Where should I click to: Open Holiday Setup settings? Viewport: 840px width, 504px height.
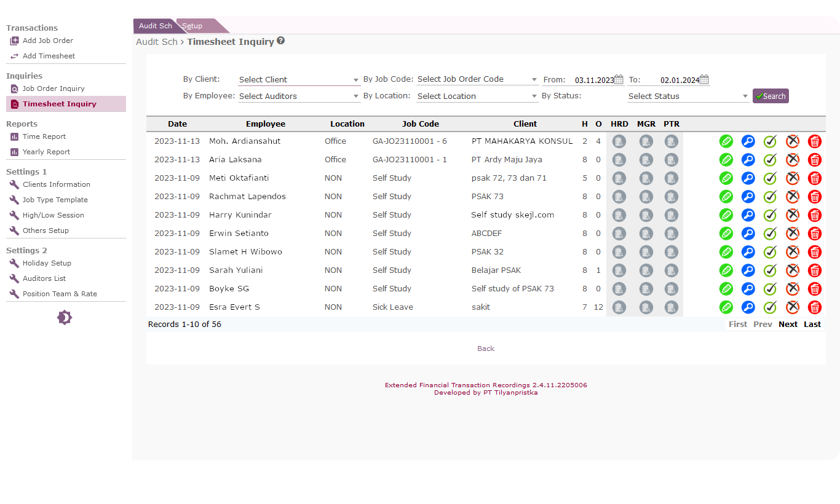(47, 263)
